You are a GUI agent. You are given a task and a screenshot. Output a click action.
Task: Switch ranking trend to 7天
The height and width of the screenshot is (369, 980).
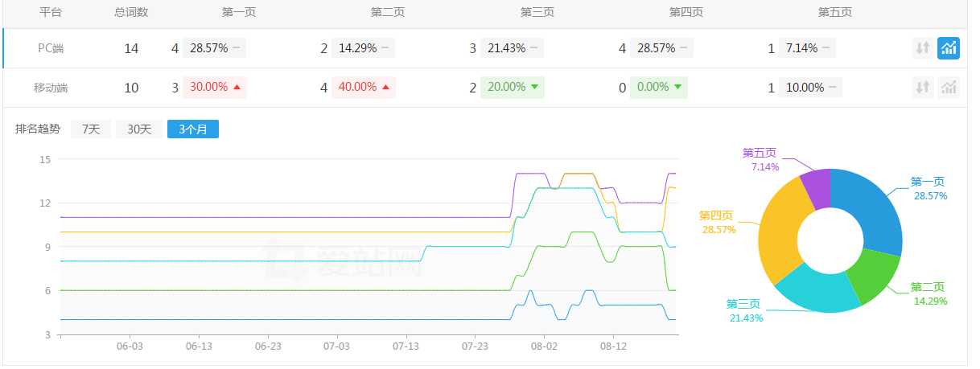tap(91, 129)
